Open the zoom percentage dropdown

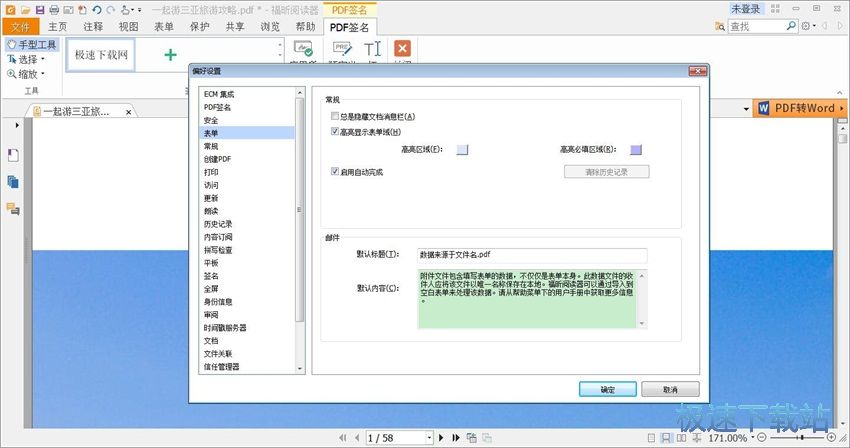click(752, 437)
